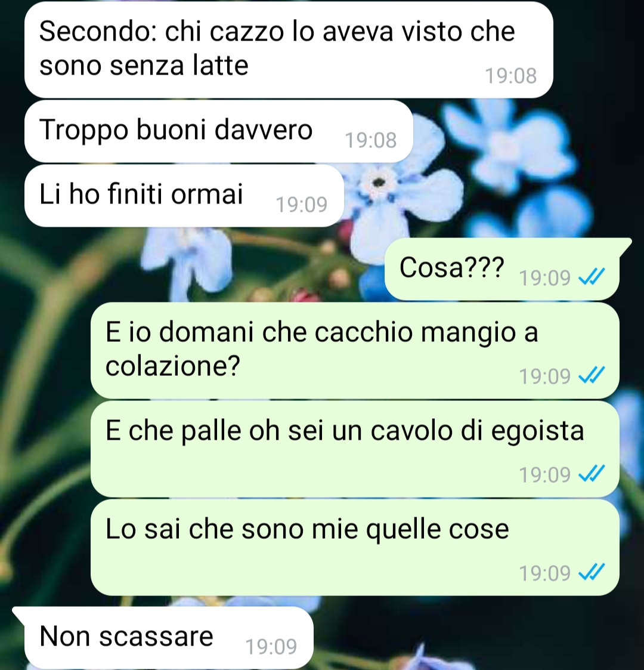Select the 'Li ho finiti ormai' message
Screen dimensions: 644x670
tap(184, 196)
